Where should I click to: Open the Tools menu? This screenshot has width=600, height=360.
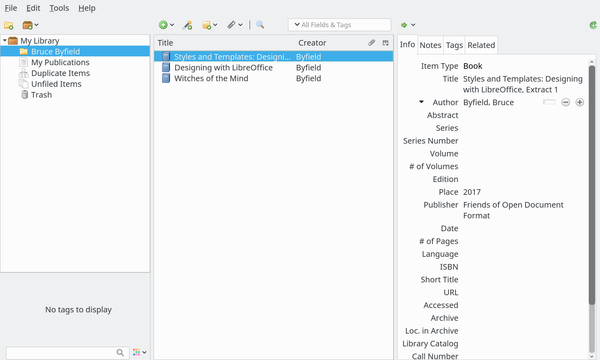point(59,8)
